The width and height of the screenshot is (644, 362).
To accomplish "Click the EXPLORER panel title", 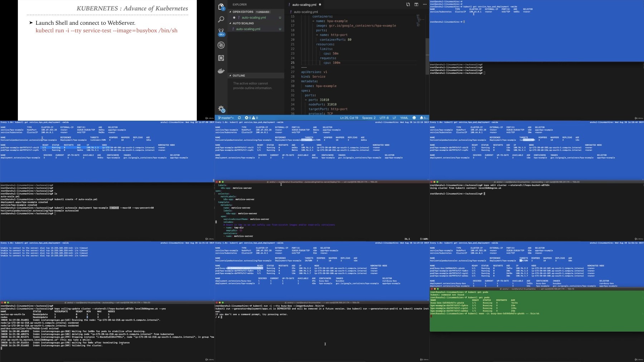I will (240, 5).
